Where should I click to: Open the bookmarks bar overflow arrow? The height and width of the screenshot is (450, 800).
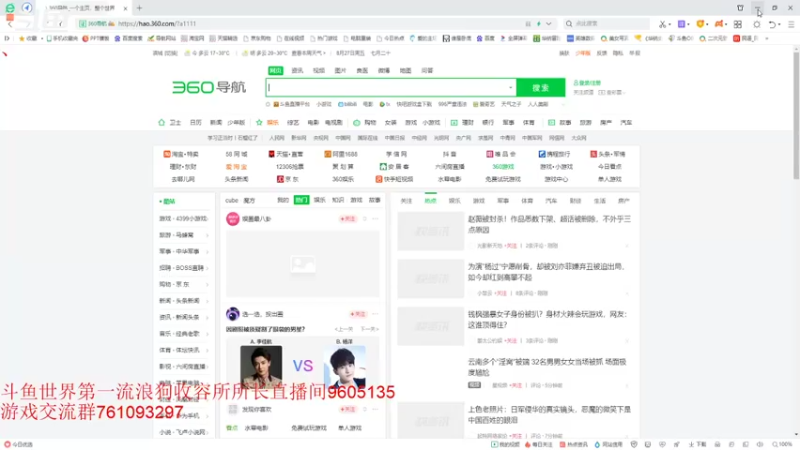point(766,38)
